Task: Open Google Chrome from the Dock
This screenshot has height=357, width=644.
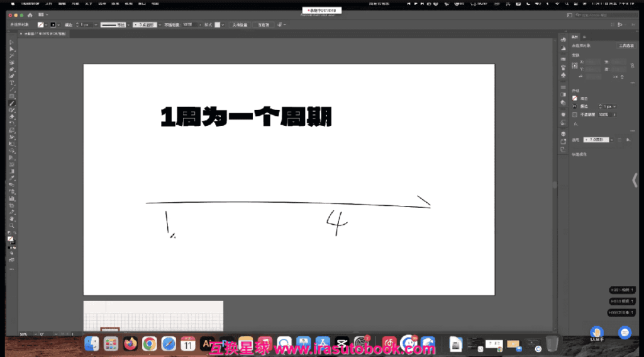Action: tap(150, 343)
